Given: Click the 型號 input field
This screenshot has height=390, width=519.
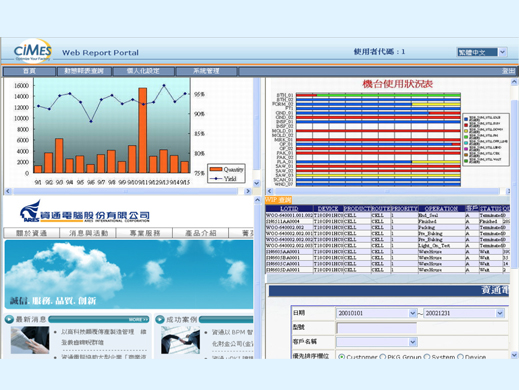Looking at the screenshot, I should coord(377,328).
